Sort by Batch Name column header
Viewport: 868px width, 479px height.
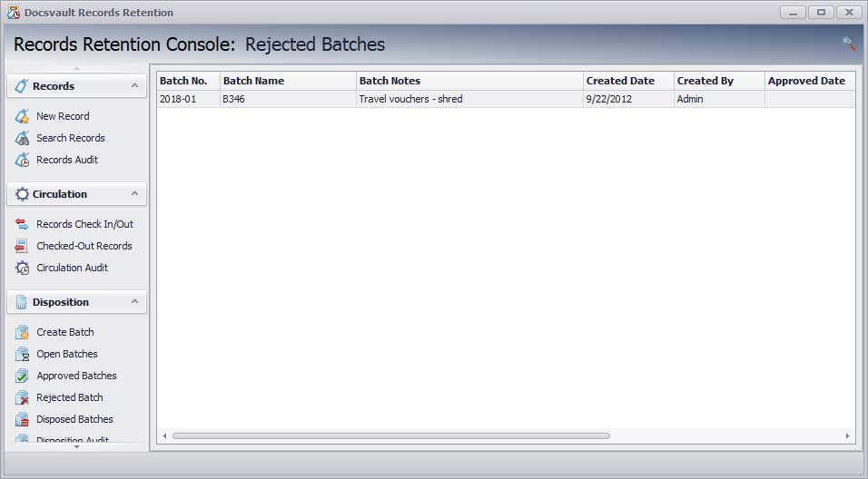click(288, 81)
